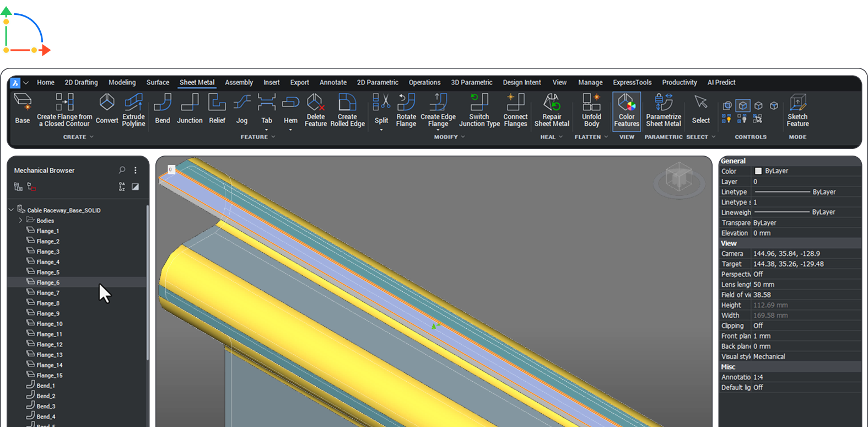Start the Sketch Feature mode
Viewport: 868px width, 427px height.
pyautogui.click(x=797, y=109)
